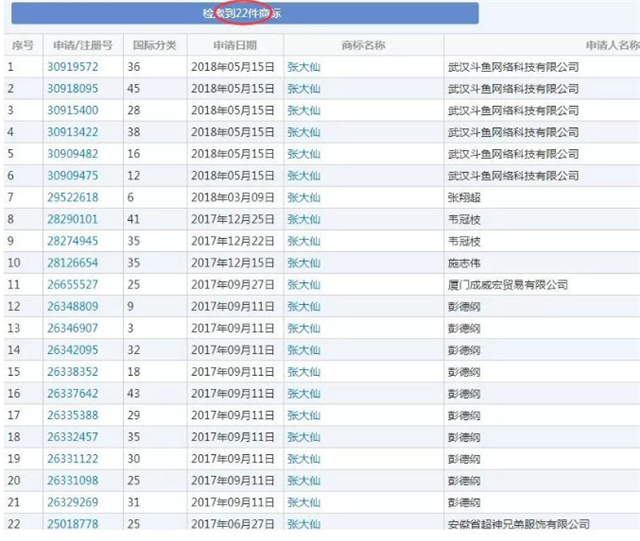Open registration number 30915400
Screen dimensions: 640x541
tap(73, 110)
